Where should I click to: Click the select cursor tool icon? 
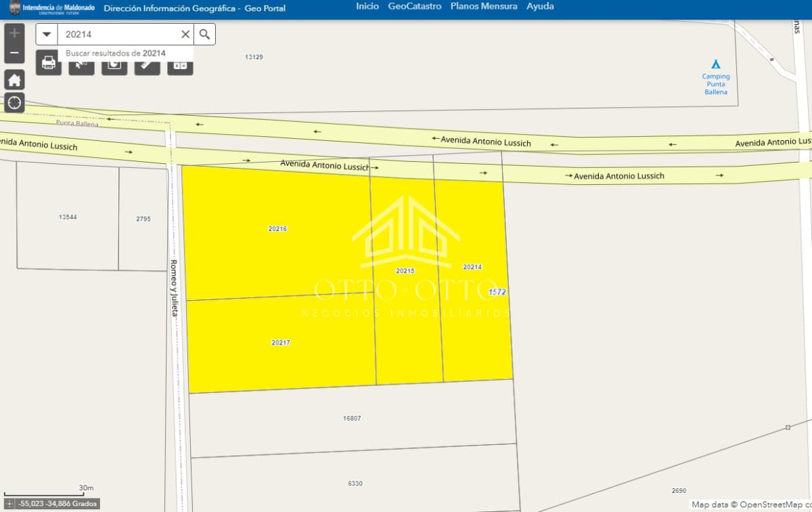tap(81, 65)
